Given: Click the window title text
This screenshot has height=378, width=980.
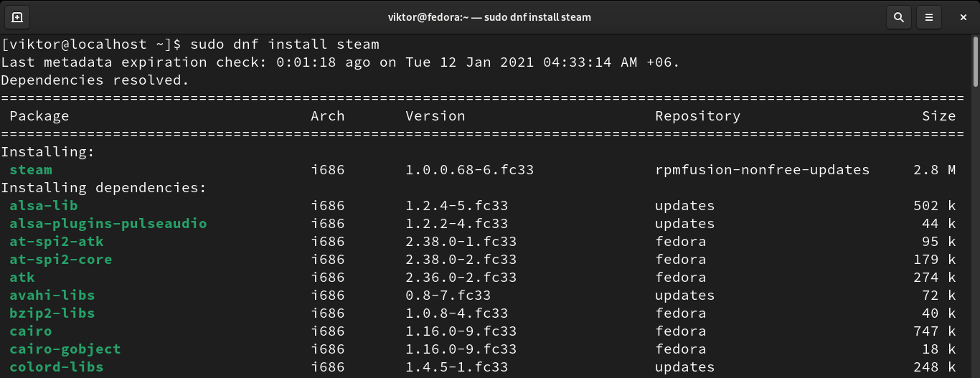Looking at the screenshot, I should [x=490, y=16].
